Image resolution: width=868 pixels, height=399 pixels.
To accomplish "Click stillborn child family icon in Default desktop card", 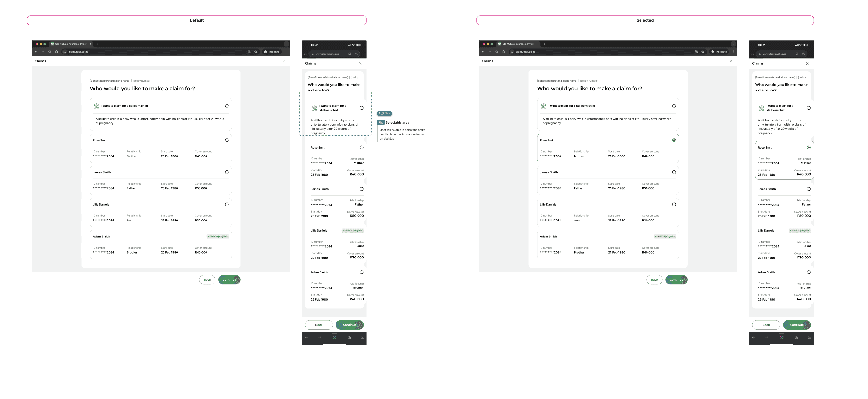I will click(96, 106).
